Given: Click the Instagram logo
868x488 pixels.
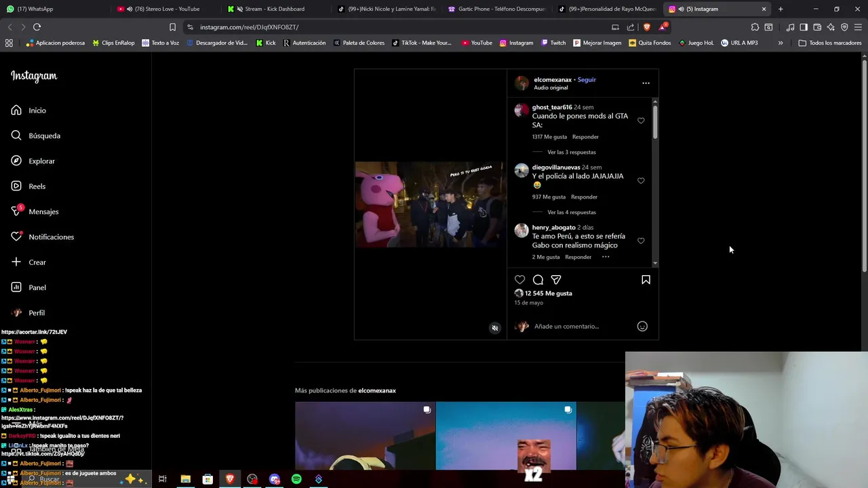Looking at the screenshot, I should click(34, 76).
